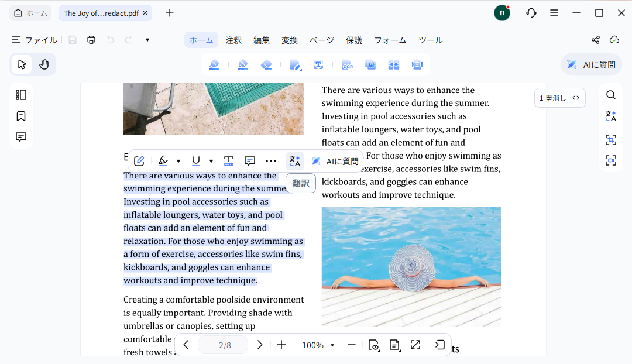Click the page number input field

click(x=223, y=345)
